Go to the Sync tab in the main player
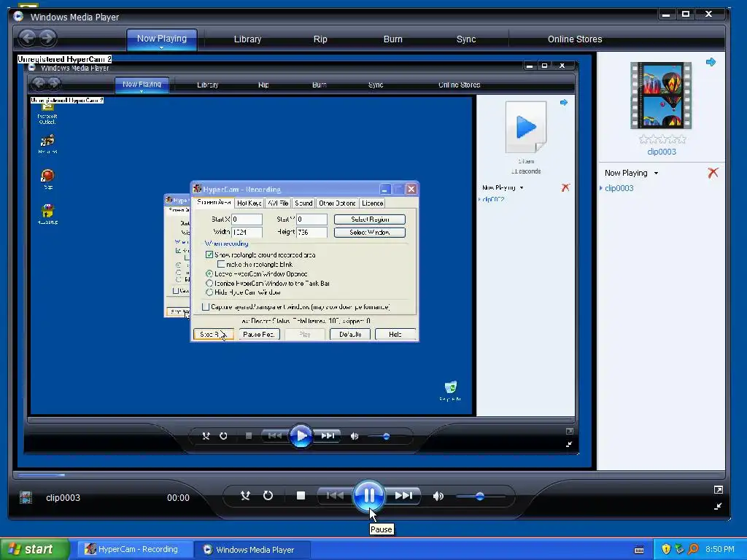 (466, 39)
